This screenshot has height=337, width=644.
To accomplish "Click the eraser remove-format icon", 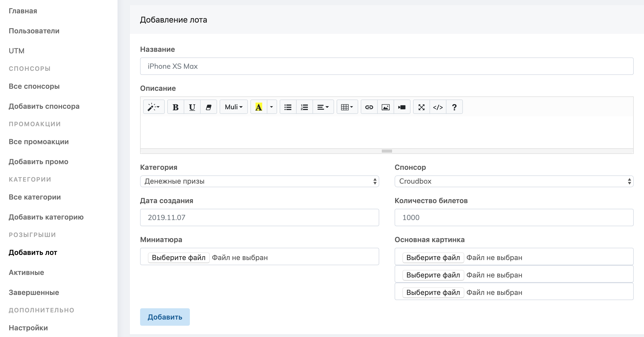I will coord(209,107).
